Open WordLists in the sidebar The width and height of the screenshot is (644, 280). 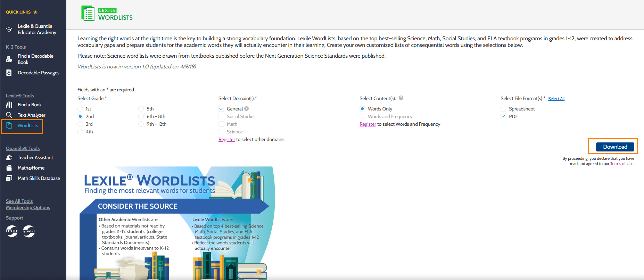click(x=28, y=125)
